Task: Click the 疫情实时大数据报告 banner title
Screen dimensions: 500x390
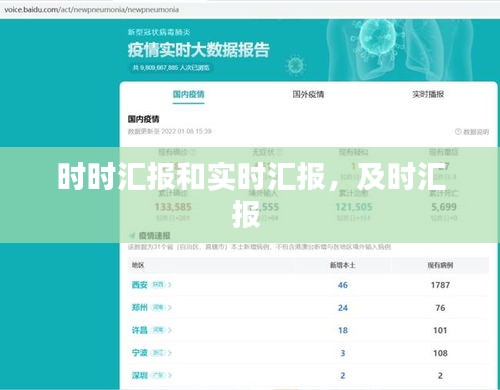Action: click(x=199, y=50)
